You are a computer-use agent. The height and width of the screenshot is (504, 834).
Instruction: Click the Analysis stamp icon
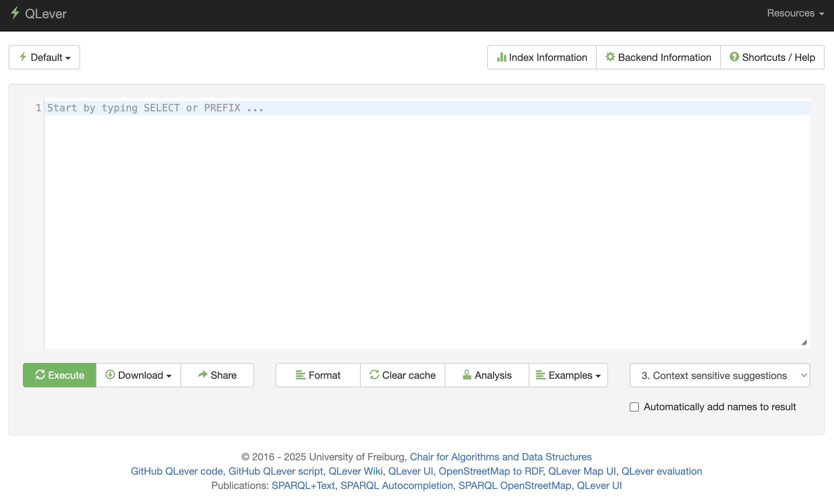click(467, 375)
